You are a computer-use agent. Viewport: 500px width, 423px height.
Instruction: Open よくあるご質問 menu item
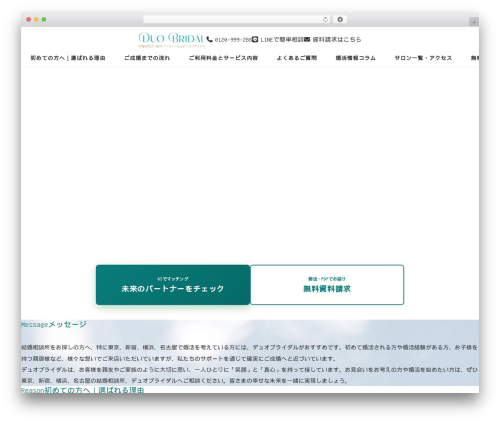point(297,58)
